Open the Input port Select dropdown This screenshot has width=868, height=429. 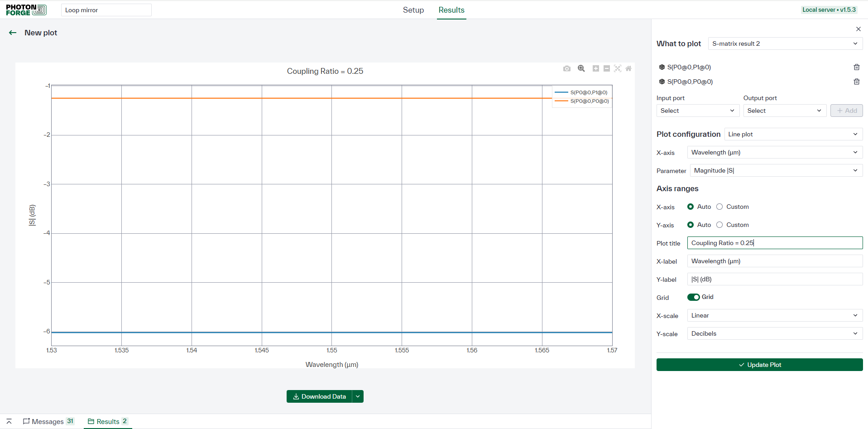click(x=698, y=111)
